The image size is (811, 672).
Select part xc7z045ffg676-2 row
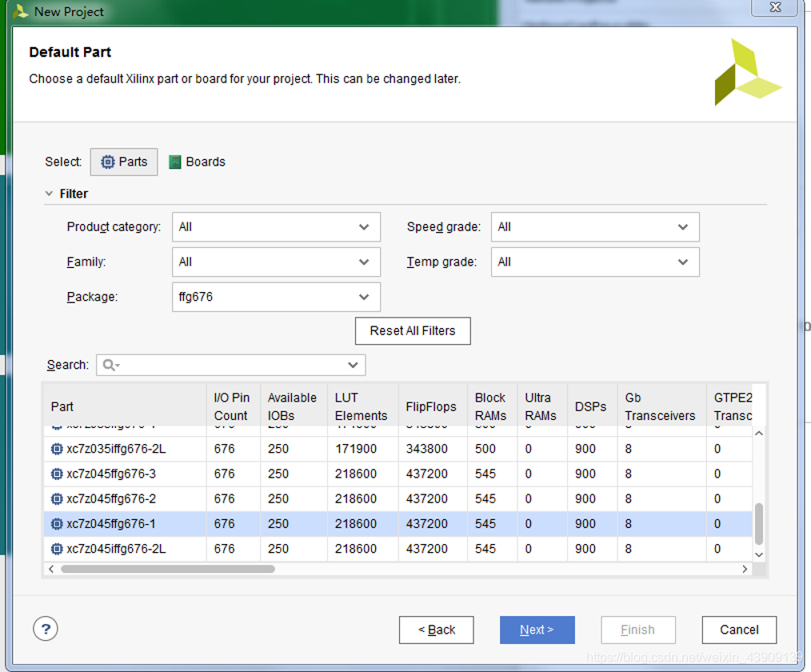398,498
